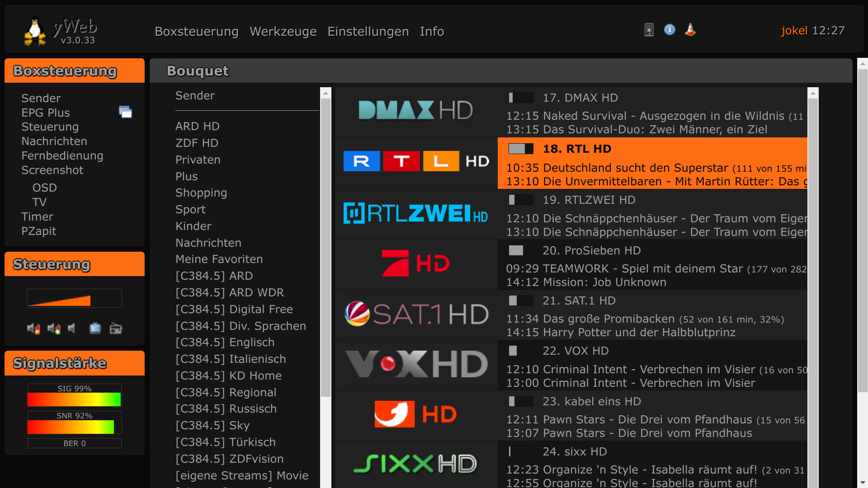Click the blue info icon in header
Viewport: 868px width, 488px height.
pos(670,30)
